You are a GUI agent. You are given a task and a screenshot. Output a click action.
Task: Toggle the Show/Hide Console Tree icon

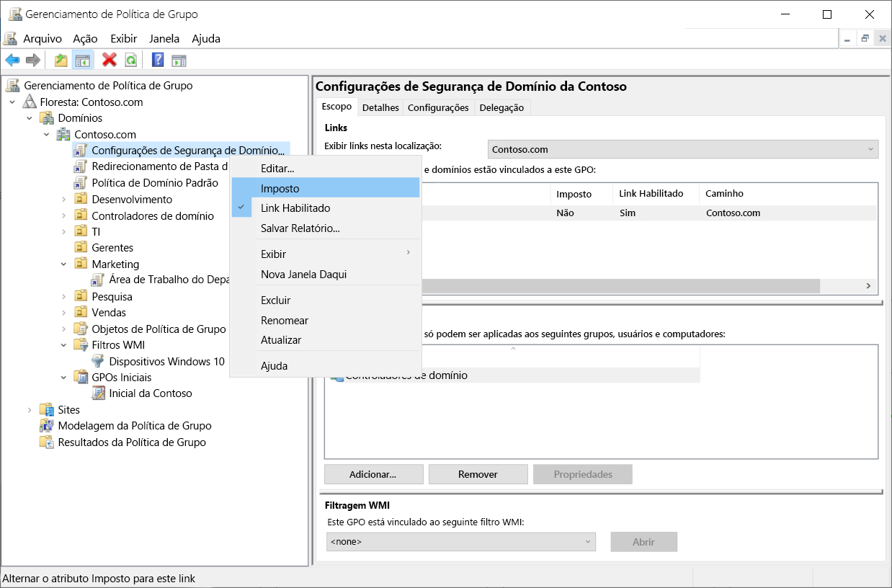83,60
